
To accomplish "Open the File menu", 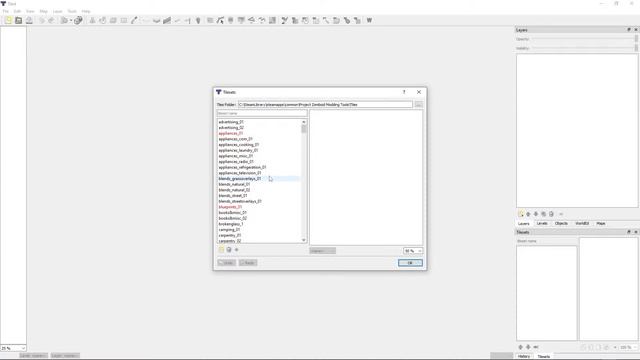I will point(6,11).
